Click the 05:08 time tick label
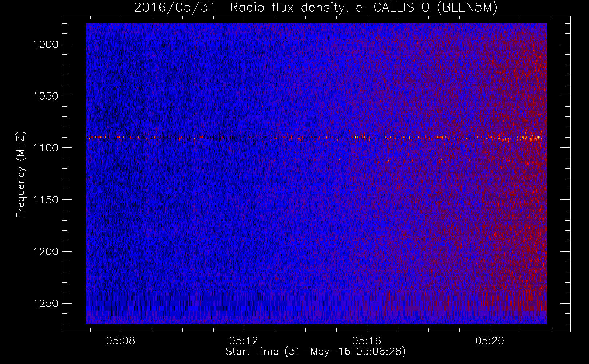 tap(120, 341)
